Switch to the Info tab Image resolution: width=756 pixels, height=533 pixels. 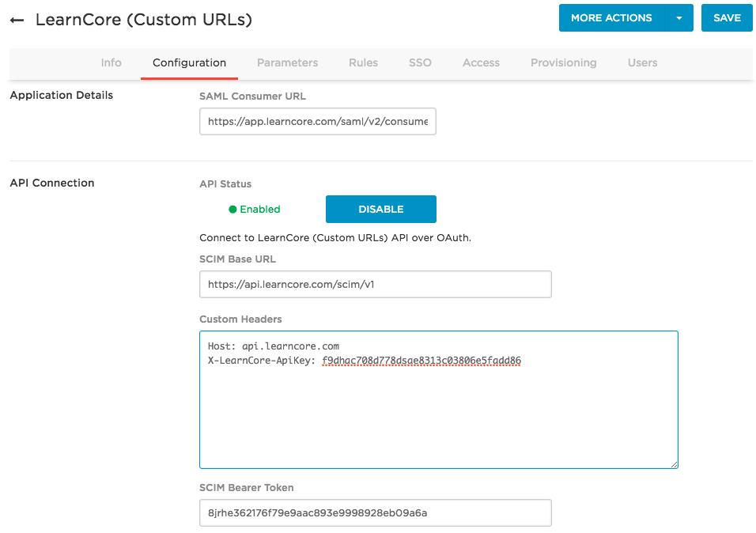[x=112, y=62]
